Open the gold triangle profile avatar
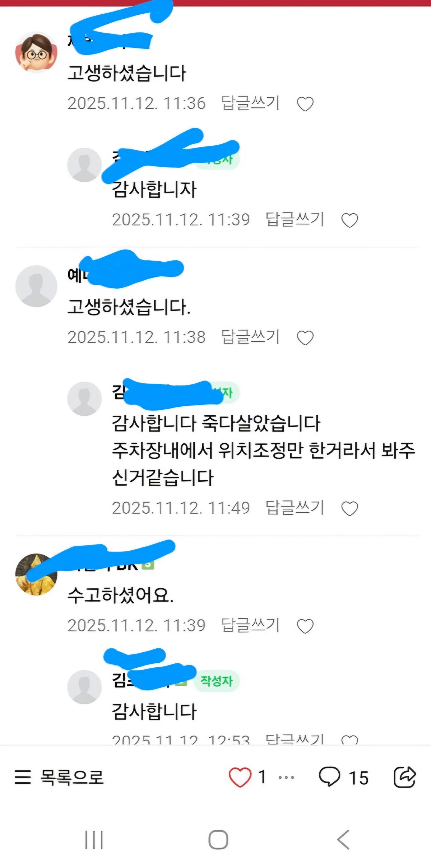The height and width of the screenshot is (868, 431). (36, 574)
